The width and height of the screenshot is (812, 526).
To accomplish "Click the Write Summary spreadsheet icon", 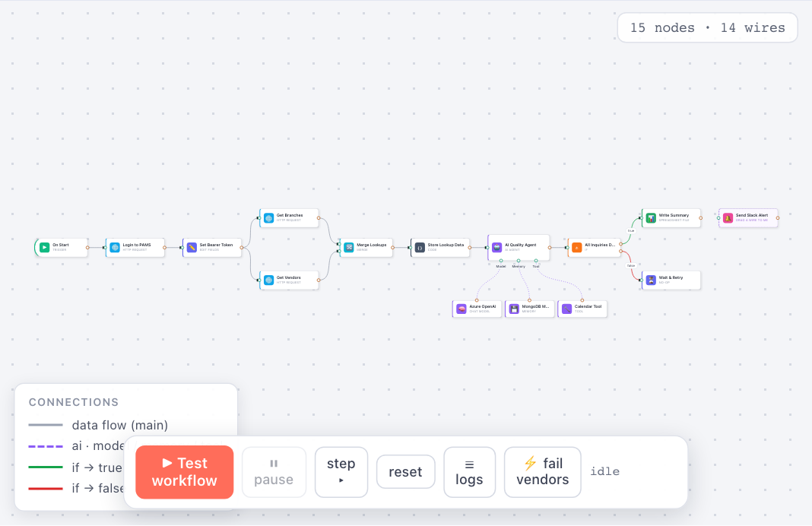I will [x=651, y=218].
